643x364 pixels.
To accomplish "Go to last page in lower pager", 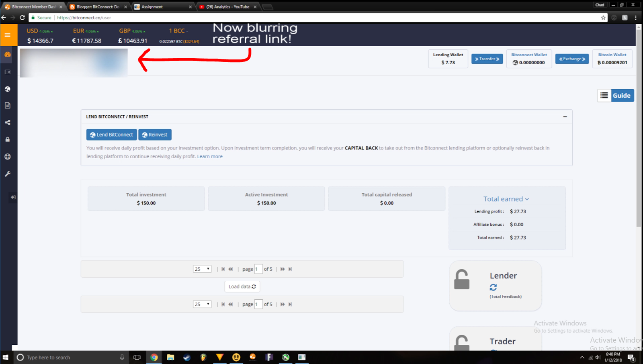I will point(290,304).
